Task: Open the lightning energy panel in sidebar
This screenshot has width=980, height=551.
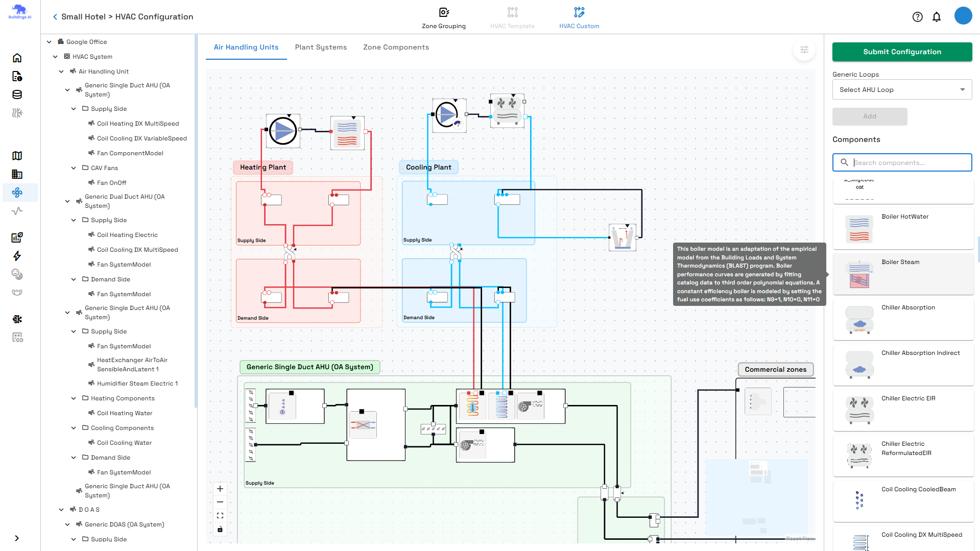Action: [17, 256]
